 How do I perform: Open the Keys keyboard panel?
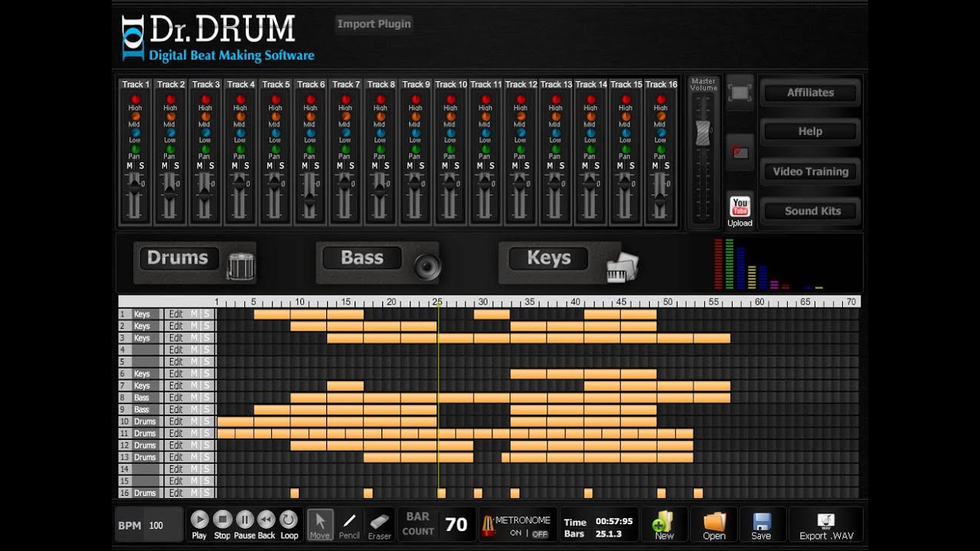[568, 262]
